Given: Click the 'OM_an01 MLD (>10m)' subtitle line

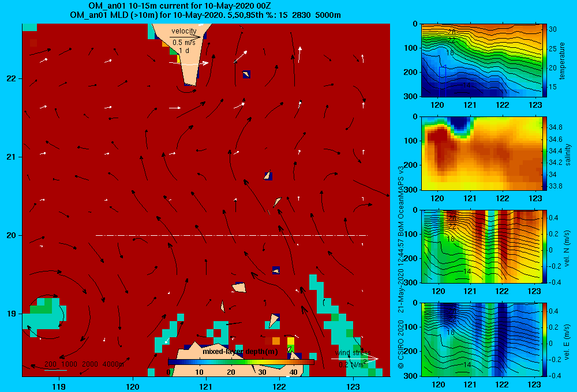Looking at the screenshot, I should click(205, 15).
